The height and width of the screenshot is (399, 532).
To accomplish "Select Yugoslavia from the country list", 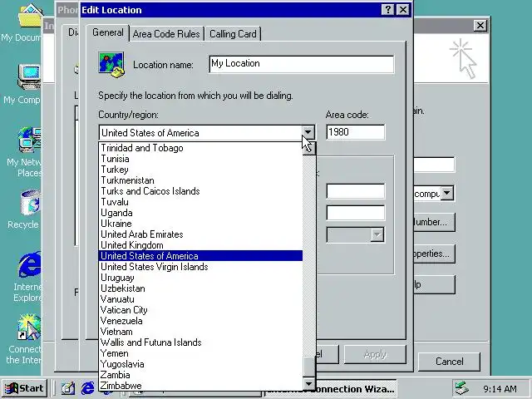I will [x=200, y=364].
